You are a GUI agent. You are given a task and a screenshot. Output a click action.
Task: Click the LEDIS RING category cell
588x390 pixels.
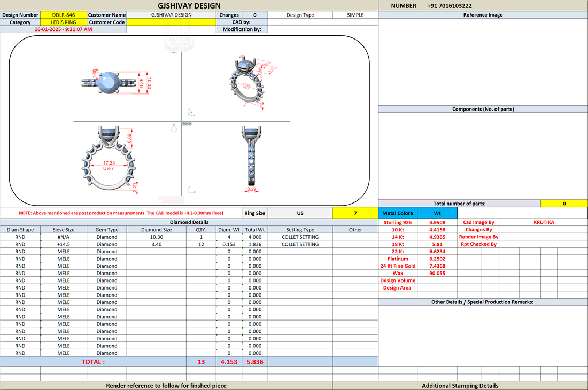[x=64, y=22]
